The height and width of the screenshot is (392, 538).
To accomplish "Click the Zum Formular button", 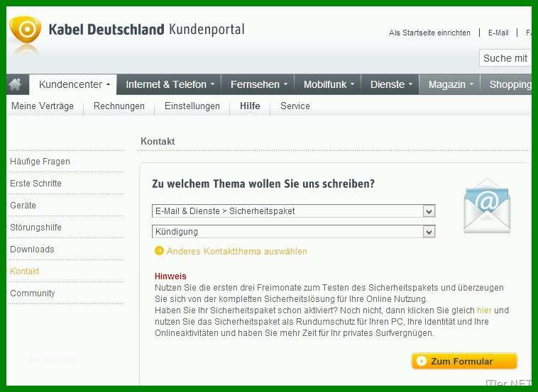I will click(x=464, y=361).
